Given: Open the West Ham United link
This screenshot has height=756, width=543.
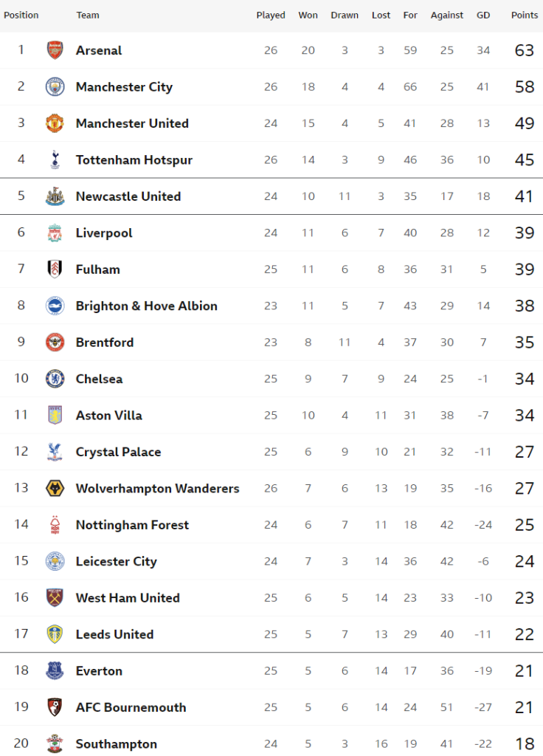Looking at the screenshot, I should pyautogui.click(x=128, y=598).
